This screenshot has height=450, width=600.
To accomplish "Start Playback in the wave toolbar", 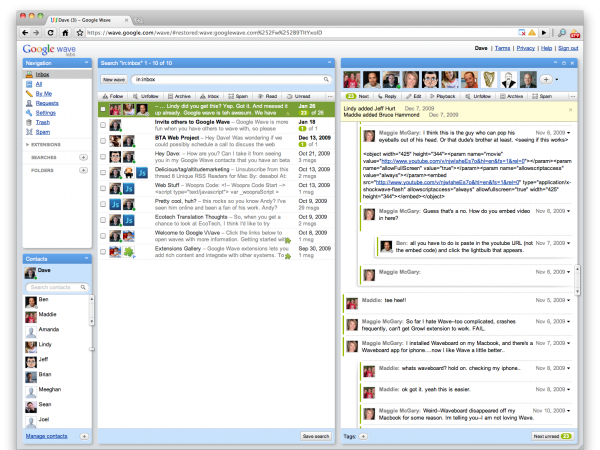I will click(443, 96).
